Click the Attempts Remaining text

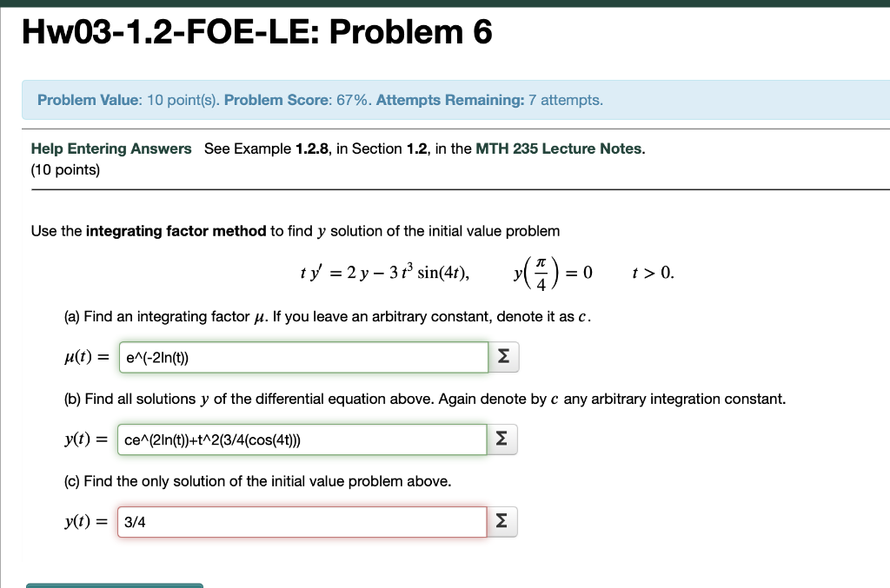click(451, 100)
